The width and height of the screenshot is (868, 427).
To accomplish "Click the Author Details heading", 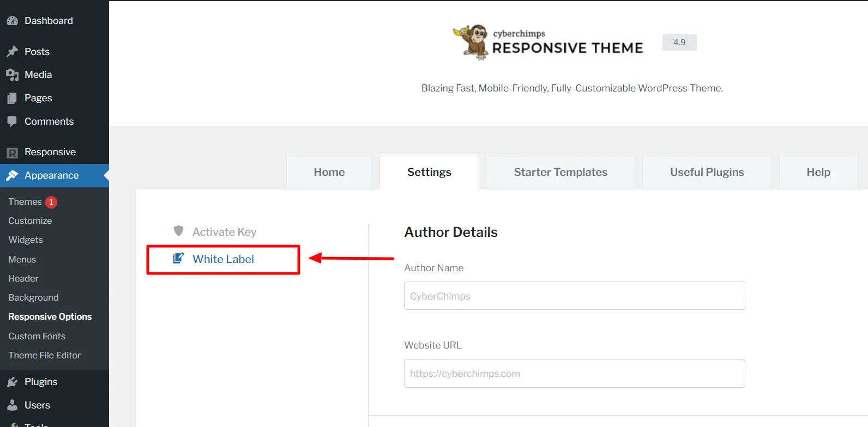I will (451, 232).
